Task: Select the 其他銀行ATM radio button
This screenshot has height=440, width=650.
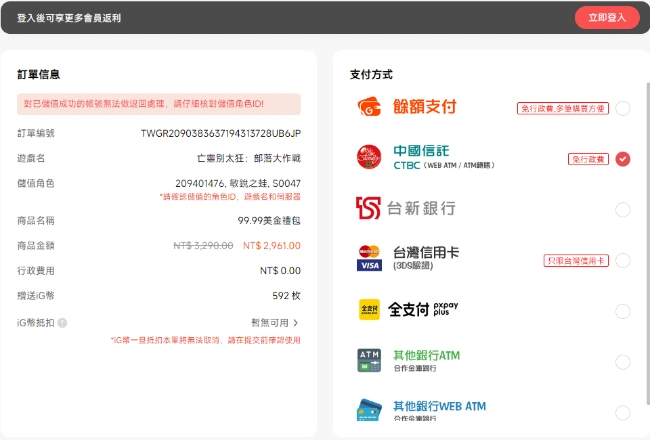Action: (623, 362)
